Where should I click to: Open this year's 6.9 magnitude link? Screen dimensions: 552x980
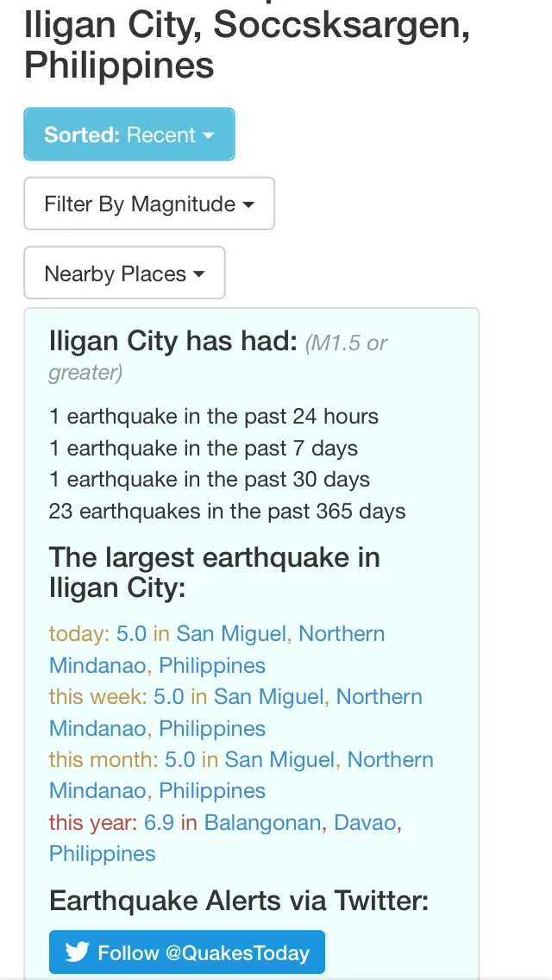pyautogui.click(x=159, y=822)
